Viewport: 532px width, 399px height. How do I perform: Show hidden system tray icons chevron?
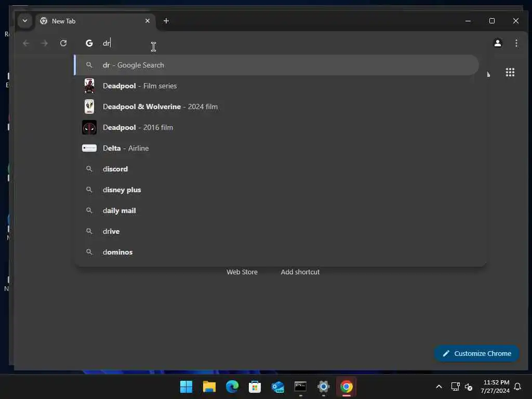[438, 387]
